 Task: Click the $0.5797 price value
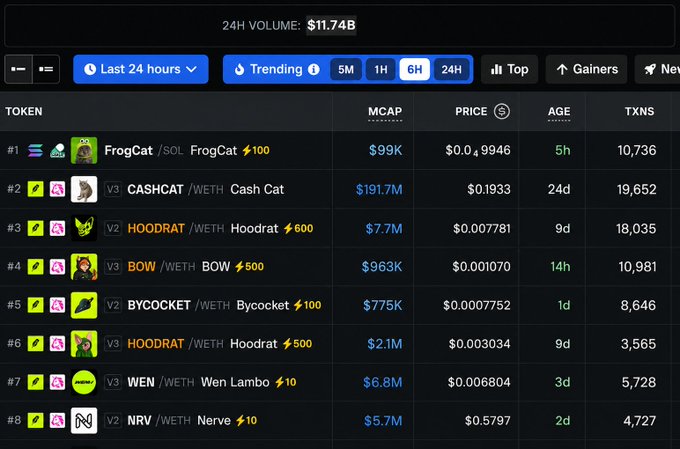[x=488, y=420]
